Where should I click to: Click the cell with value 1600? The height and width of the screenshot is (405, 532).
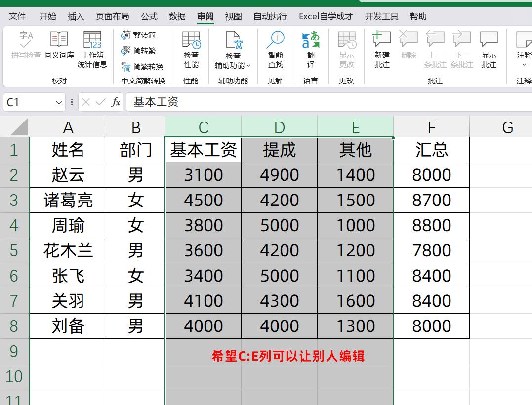click(355, 301)
